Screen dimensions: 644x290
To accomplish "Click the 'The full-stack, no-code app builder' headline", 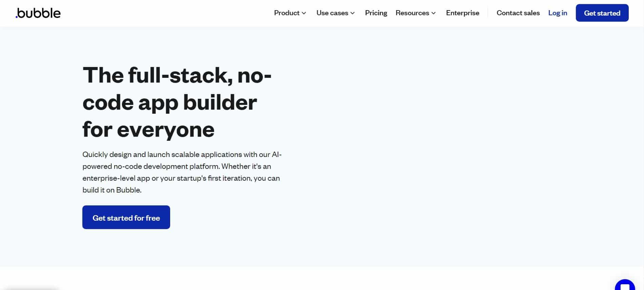I will pyautogui.click(x=177, y=89).
